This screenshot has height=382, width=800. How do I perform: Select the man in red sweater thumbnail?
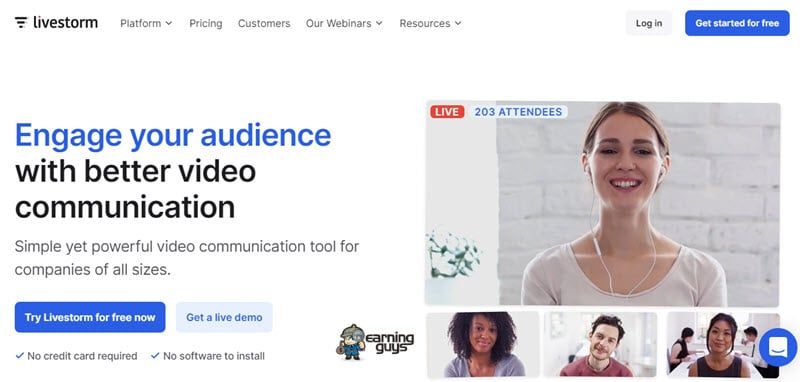point(601,344)
